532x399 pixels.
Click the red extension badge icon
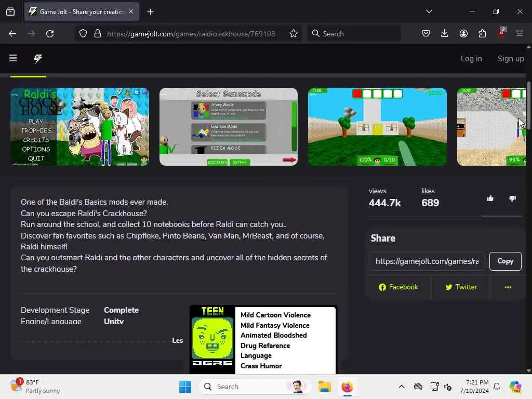click(x=501, y=33)
